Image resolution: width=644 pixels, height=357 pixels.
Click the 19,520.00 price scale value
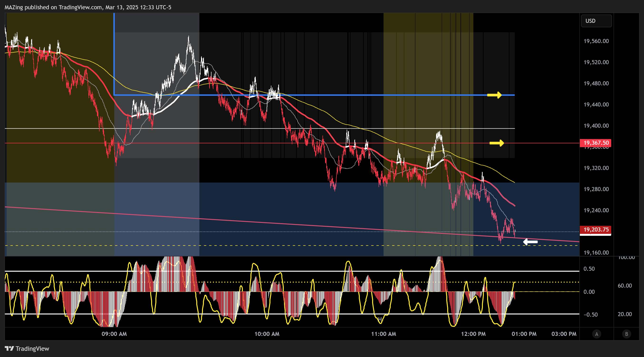(596, 62)
